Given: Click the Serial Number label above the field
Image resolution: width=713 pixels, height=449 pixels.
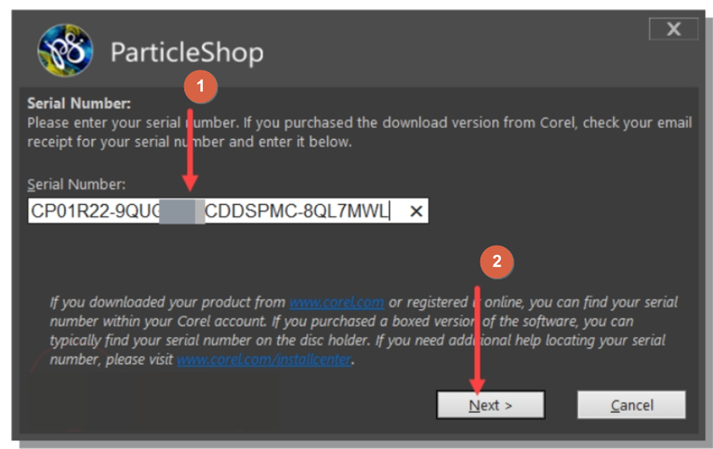Looking at the screenshot, I should (77, 184).
